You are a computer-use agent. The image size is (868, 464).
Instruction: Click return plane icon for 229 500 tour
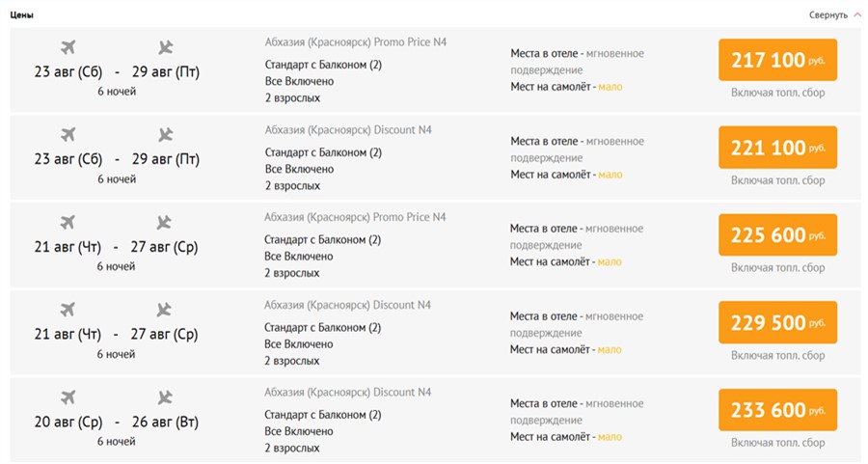click(165, 310)
